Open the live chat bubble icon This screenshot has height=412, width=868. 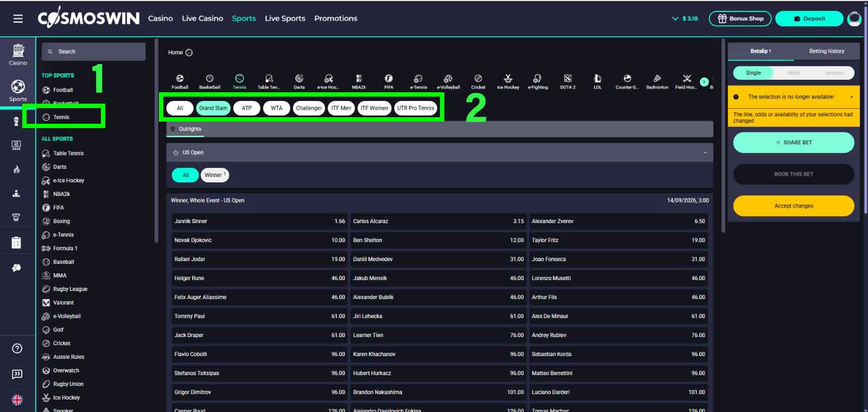[17, 374]
